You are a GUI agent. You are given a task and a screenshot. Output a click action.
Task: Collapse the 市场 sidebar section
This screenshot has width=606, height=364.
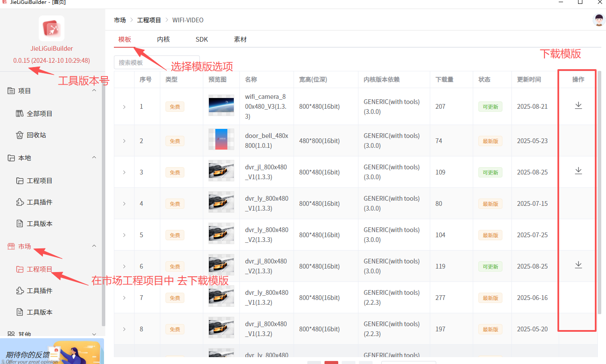click(x=94, y=246)
